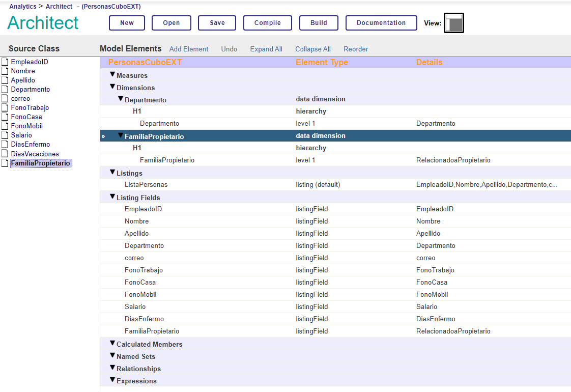Select FamiliaPropietario in Source Class list
Image resolution: width=571 pixels, height=392 pixels.
coord(40,163)
